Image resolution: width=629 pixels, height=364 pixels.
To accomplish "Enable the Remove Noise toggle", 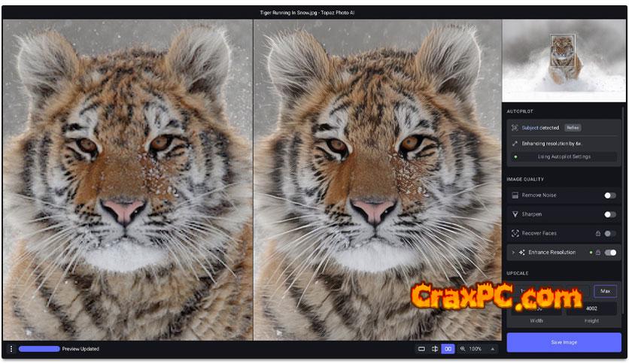I will [x=609, y=196].
